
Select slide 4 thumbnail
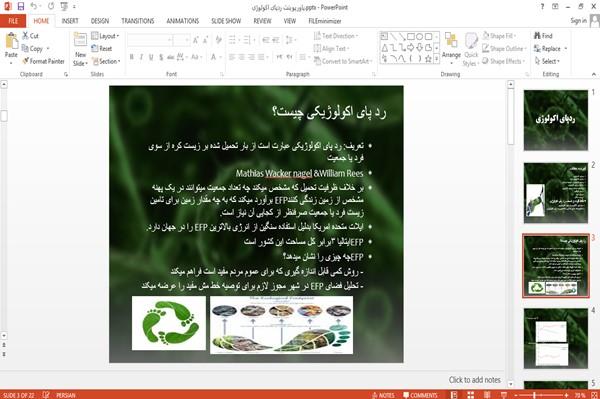[x=556, y=338]
